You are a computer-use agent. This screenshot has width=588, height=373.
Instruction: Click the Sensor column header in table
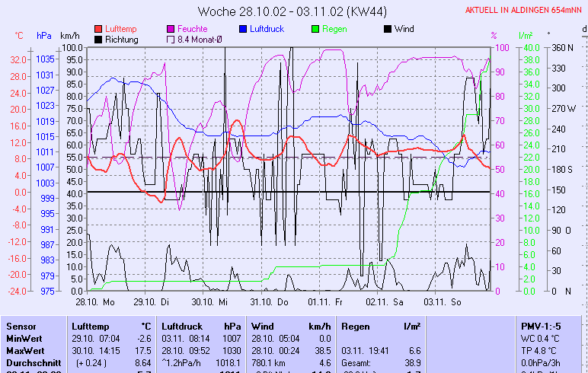[21, 326]
